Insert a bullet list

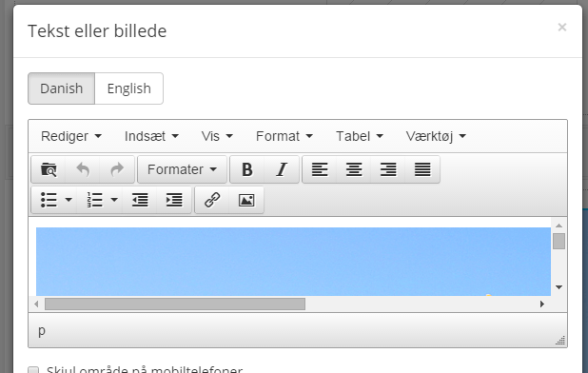tap(49, 200)
